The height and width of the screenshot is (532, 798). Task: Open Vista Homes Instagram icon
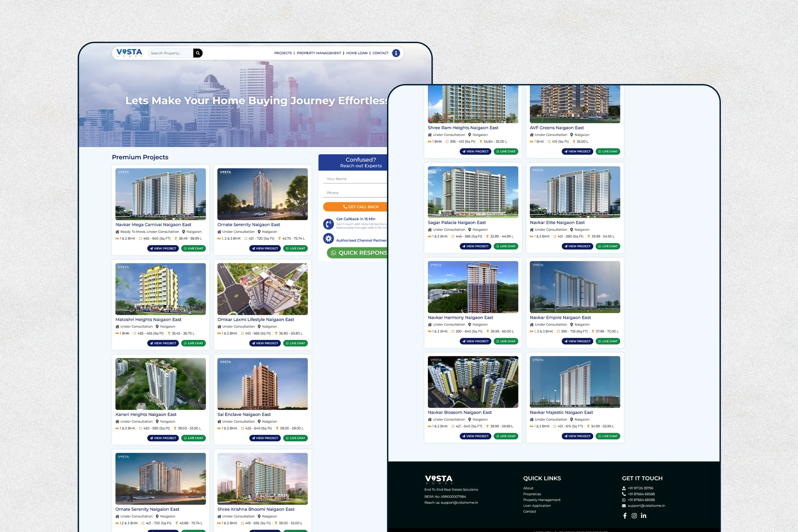pos(634,515)
